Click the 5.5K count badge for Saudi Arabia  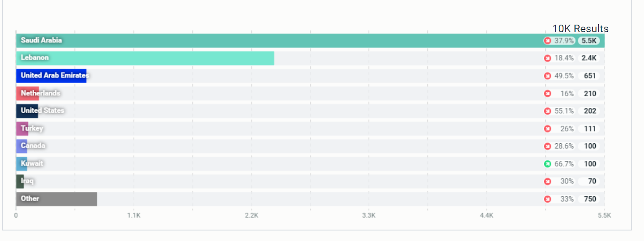(x=589, y=41)
